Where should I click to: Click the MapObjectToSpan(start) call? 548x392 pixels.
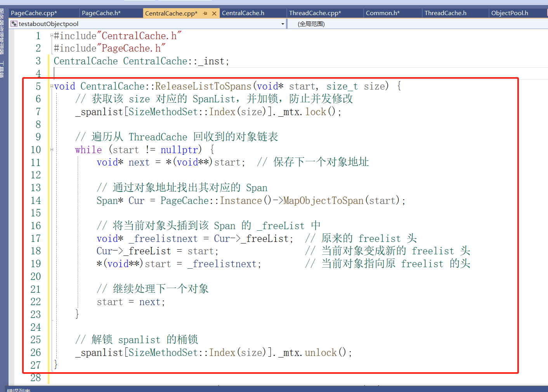point(345,200)
